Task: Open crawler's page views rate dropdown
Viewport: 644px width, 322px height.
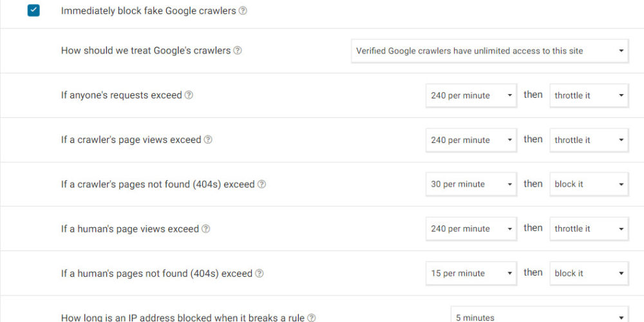Action: click(x=471, y=140)
